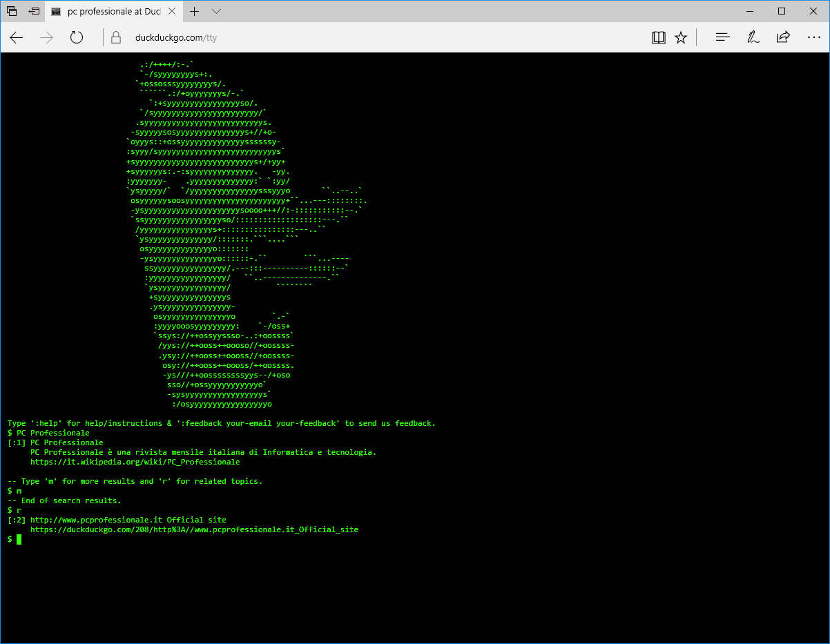The width and height of the screenshot is (830, 644).
Task: Expand the tab previews chevron
Action: click(216, 12)
